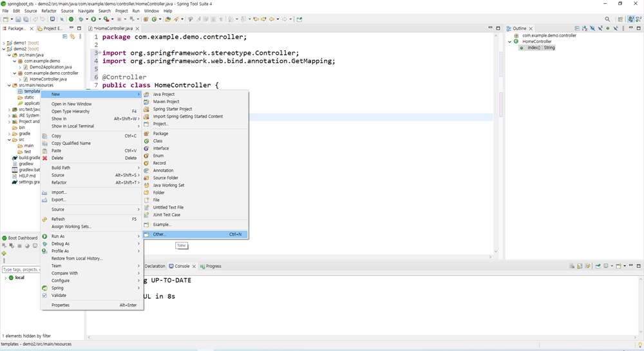The height and width of the screenshot is (351, 644).
Task: Switch to the Progress tab
Action: (x=211, y=267)
